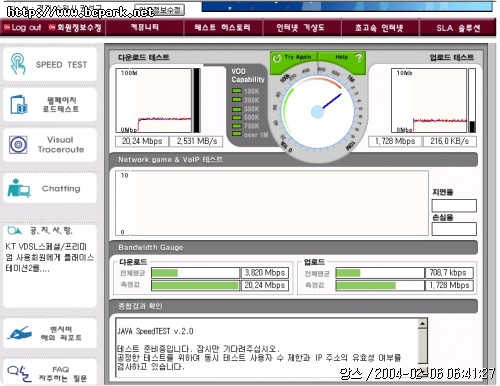This screenshot has width=500, height=386.
Task: Click the 지연율 latency input field
Action: [454, 205]
